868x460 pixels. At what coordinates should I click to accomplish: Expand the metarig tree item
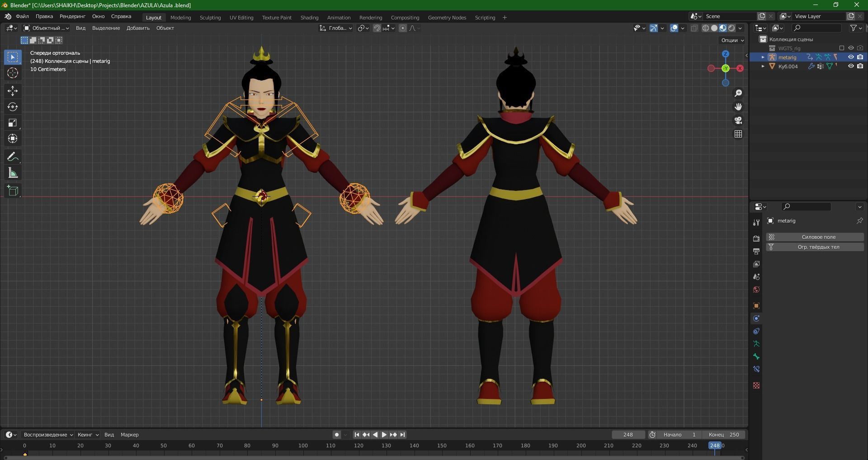763,57
